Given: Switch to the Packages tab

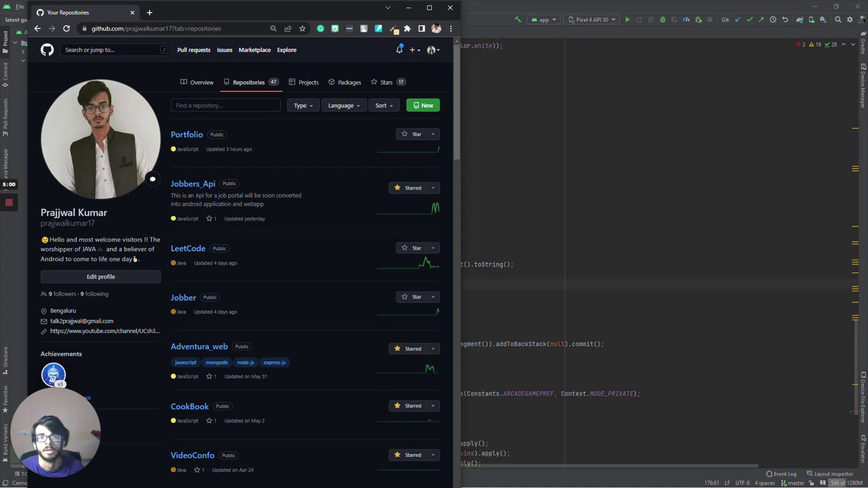Looking at the screenshot, I should pos(344,82).
